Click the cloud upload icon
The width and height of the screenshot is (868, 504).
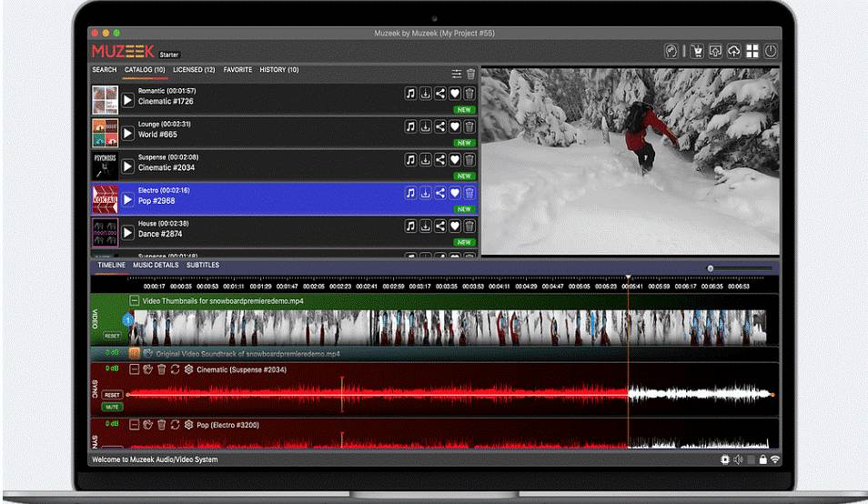point(733,52)
